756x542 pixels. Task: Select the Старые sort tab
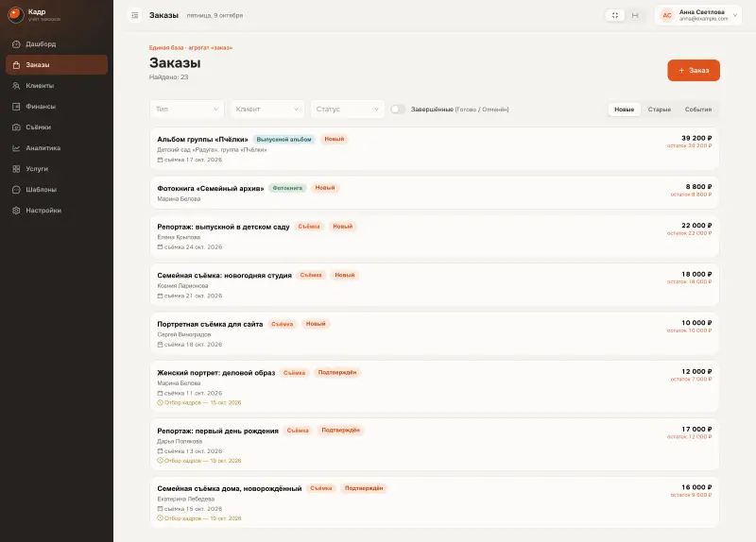659,110
